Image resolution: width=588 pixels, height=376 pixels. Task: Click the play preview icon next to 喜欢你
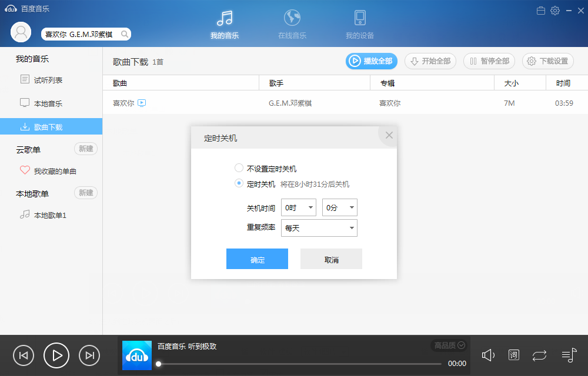(141, 102)
